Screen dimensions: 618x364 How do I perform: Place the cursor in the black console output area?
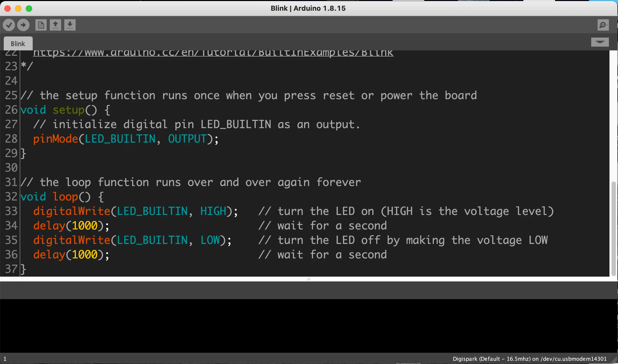pyautogui.click(x=308, y=326)
